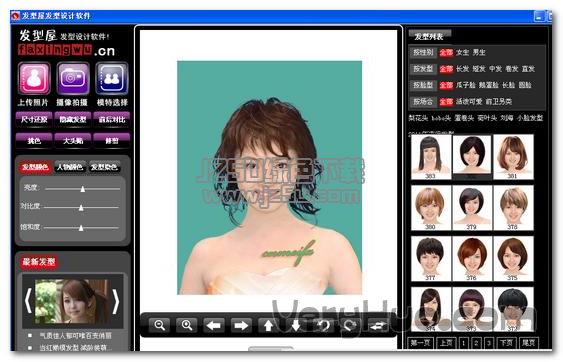Zoom in with the plus magnifier

[187, 325]
